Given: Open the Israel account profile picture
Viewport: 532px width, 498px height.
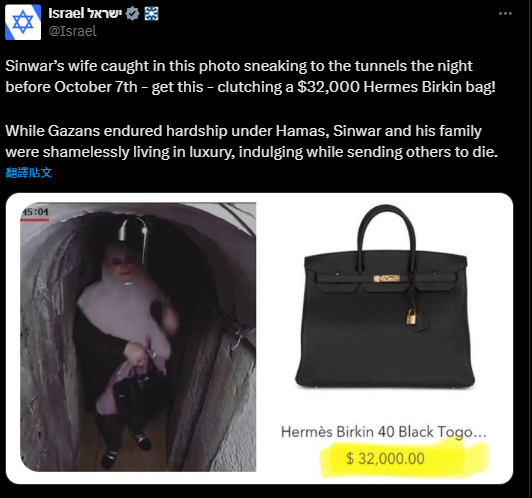Looking at the screenshot, I should point(23,22).
